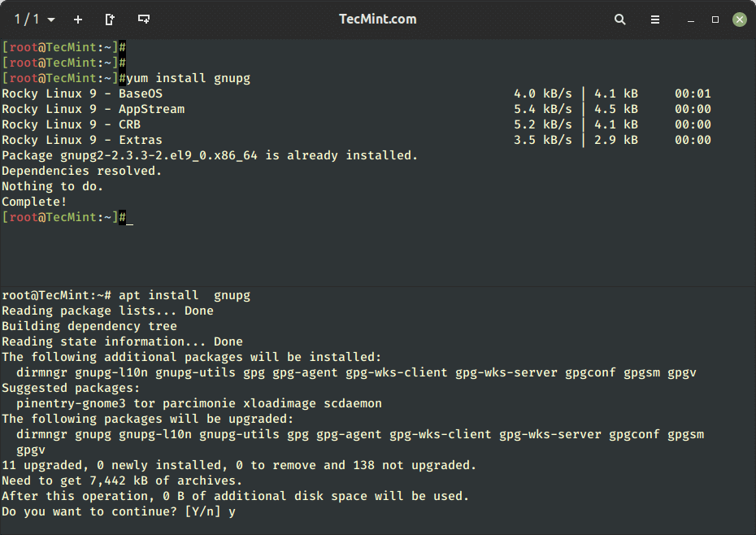Click the '2.9 kB' size value
Image resolution: width=756 pixels, height=535 pixels.
[x=616, y=140]
